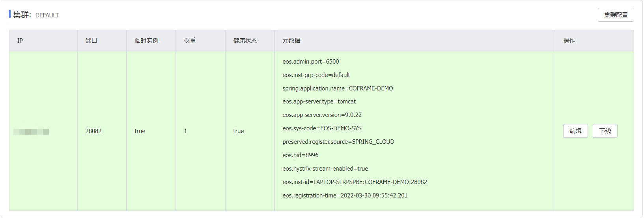Take the instance offline with 下线
The image size is (644, 218).
605,131
